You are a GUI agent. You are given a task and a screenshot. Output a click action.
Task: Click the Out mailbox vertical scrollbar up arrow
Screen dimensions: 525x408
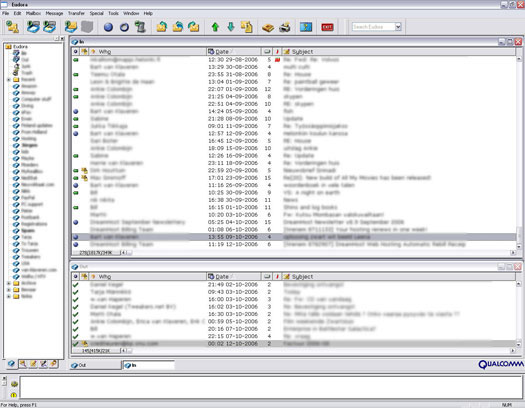[x=519, y=284]
